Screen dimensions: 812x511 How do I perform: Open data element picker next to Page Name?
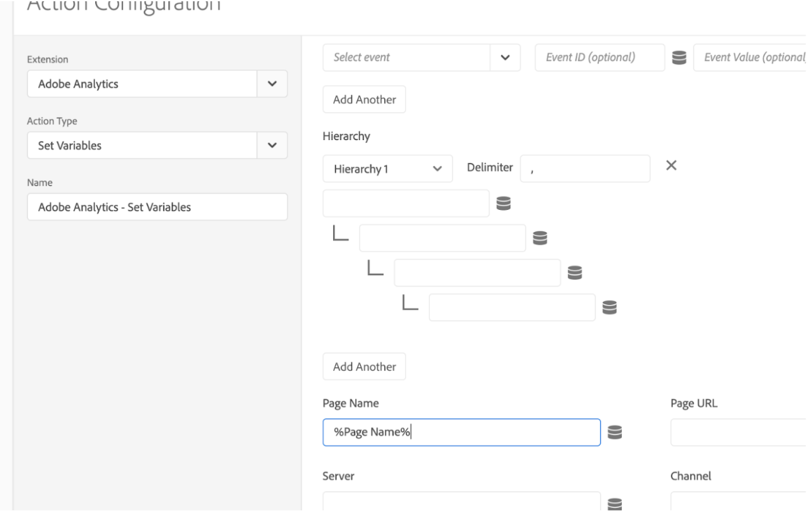click(x=614, y=432)
